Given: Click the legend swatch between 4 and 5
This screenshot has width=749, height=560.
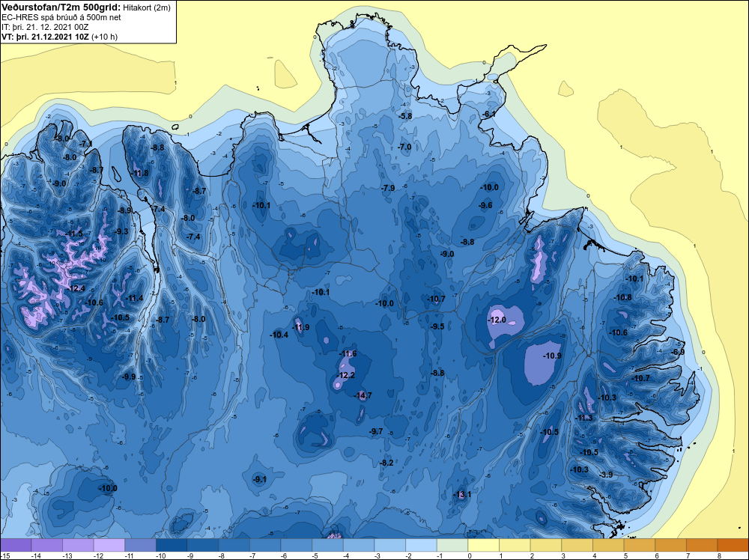Looking at the screenshot, I should click(x=608, y=545).
